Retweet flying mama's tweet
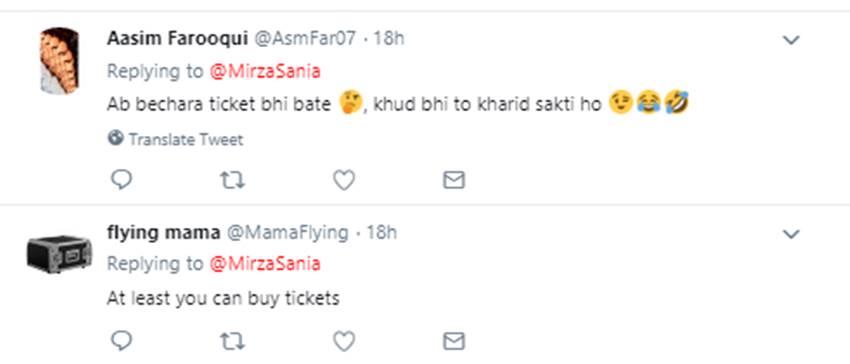 pos(233,341)
